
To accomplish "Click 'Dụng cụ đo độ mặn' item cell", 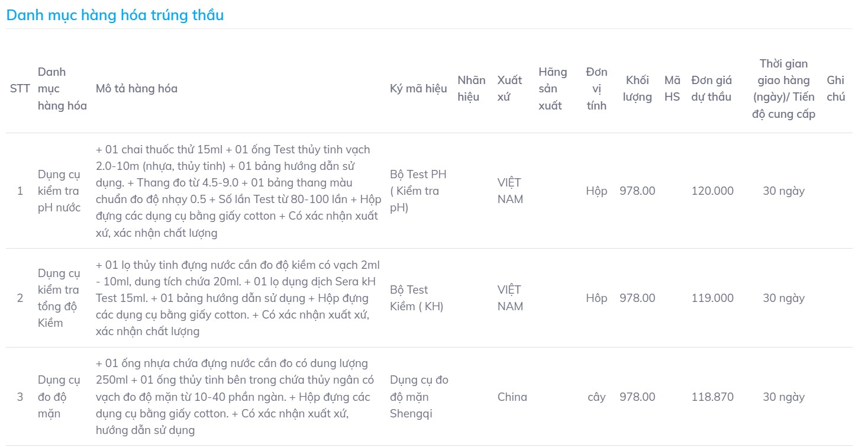I will click(x=59, y=397).
